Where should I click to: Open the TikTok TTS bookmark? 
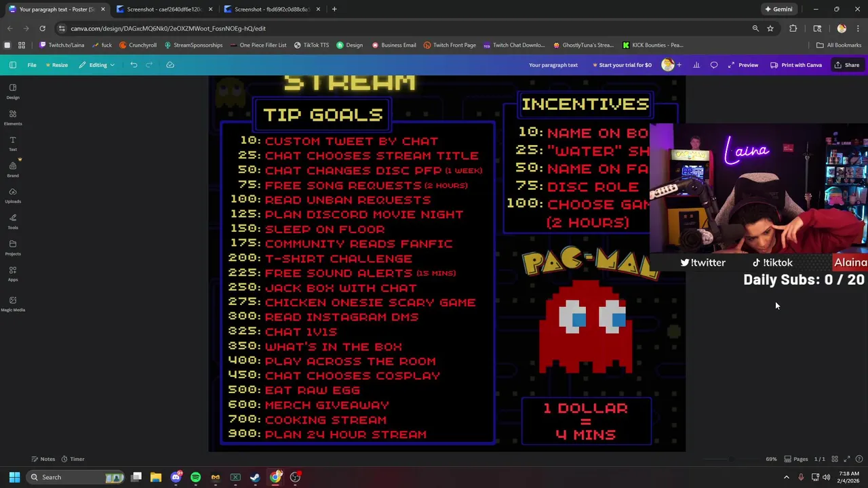(x=311, y=45)
